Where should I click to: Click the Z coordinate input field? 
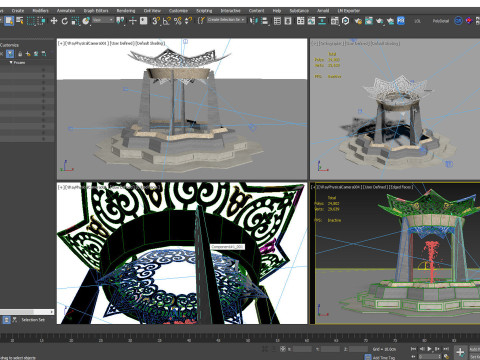point(359,349)
